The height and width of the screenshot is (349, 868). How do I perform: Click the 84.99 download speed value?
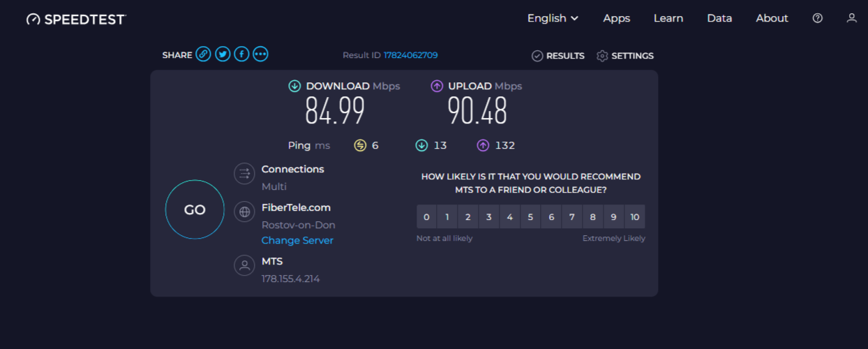335,111
